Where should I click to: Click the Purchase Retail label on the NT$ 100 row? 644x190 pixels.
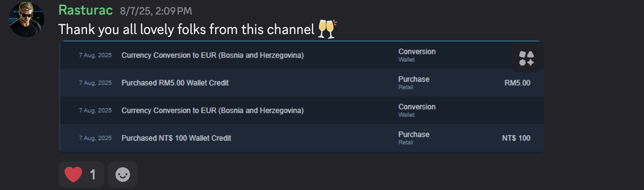(x=413, y=138)
